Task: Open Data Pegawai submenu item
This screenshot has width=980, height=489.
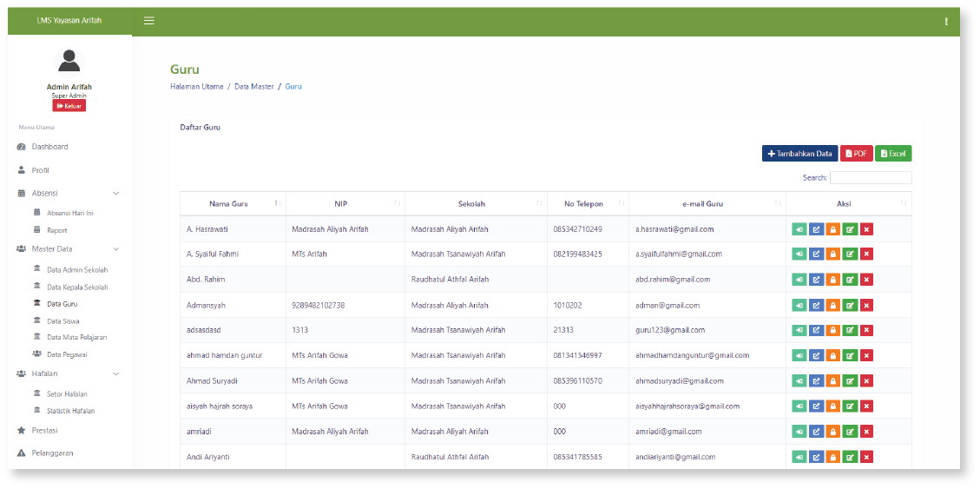Action: [x=68, y=354]
